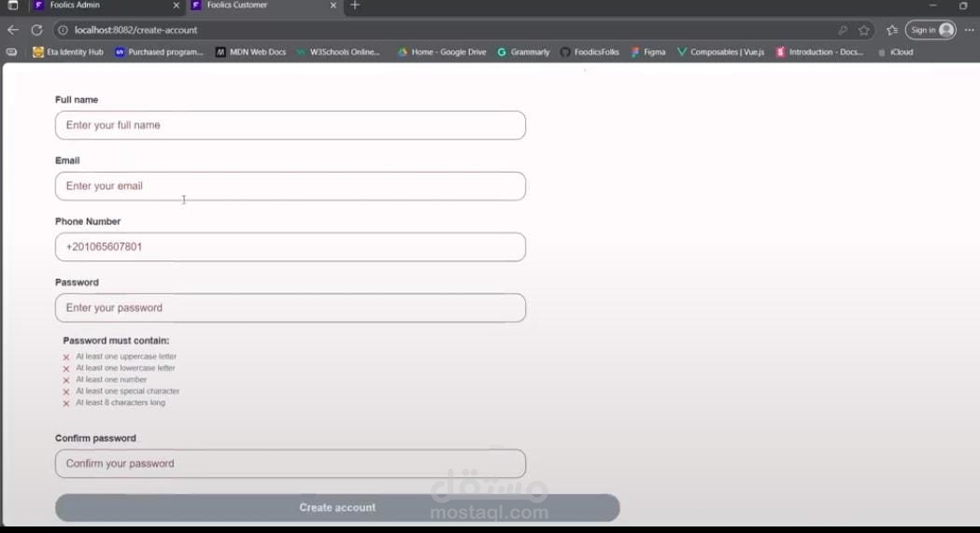Click the Password field label
Screen dimensions: 980x533
tap(77, 282)
